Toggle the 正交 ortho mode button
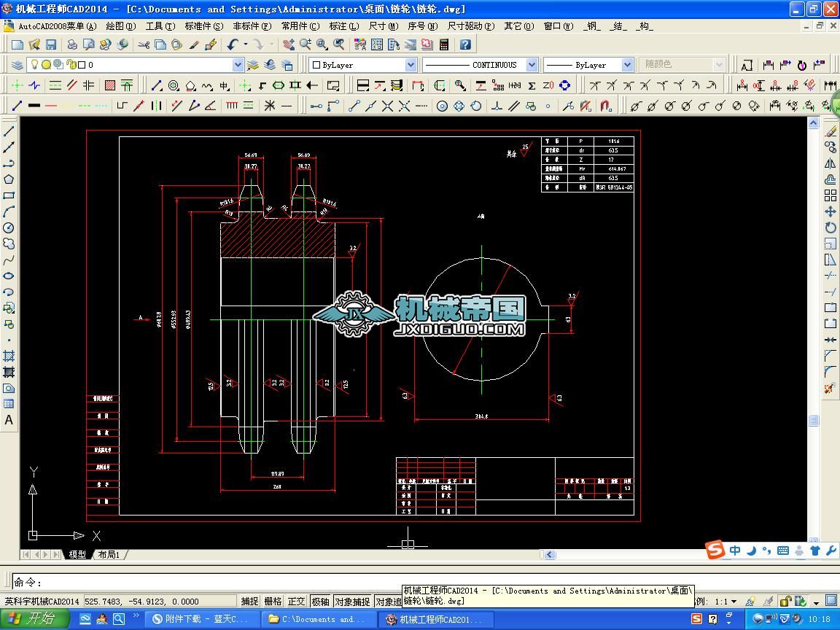Image resolution: width=840 pixels, height=630 pixels. click(x=296, y=602)
